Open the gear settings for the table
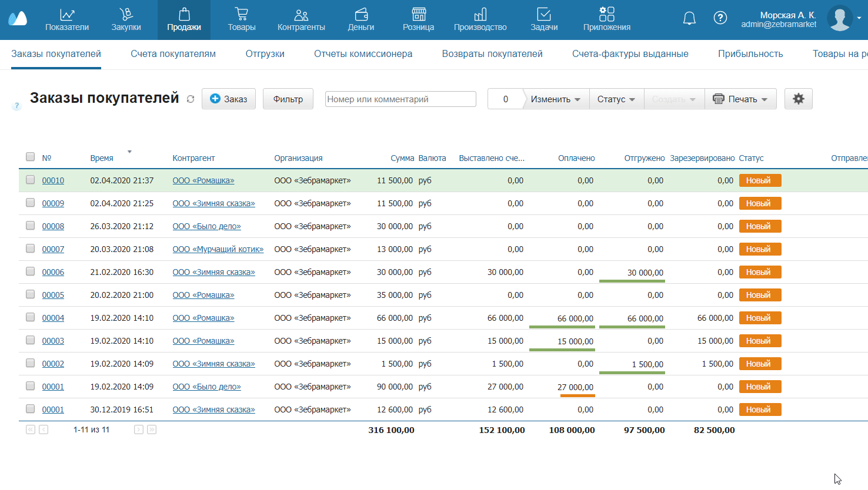 pos(798,99)
